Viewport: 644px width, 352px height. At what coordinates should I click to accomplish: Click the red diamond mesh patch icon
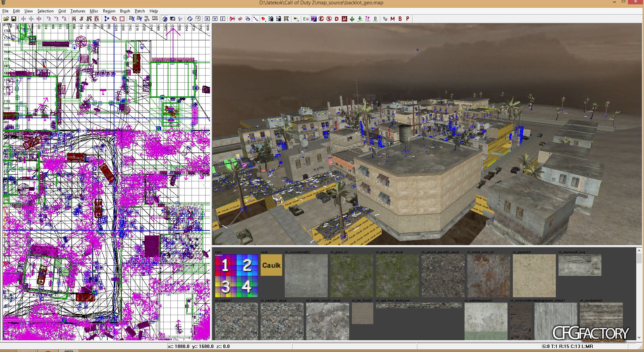[240, 19]
